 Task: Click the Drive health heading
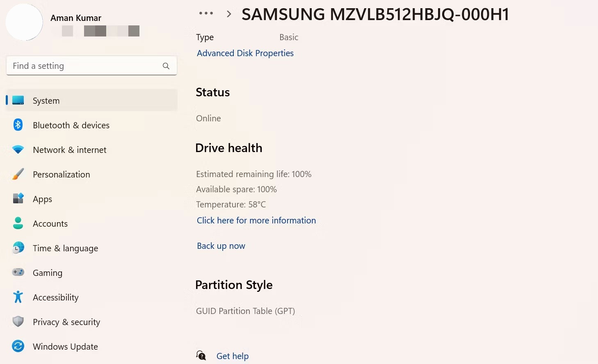tap(229, 148)
